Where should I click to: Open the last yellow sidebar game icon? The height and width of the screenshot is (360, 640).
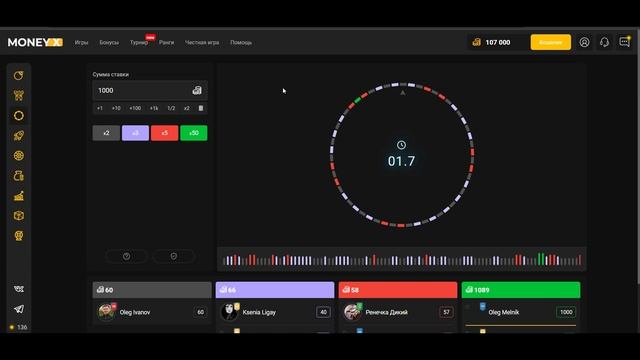pos(19,236)
